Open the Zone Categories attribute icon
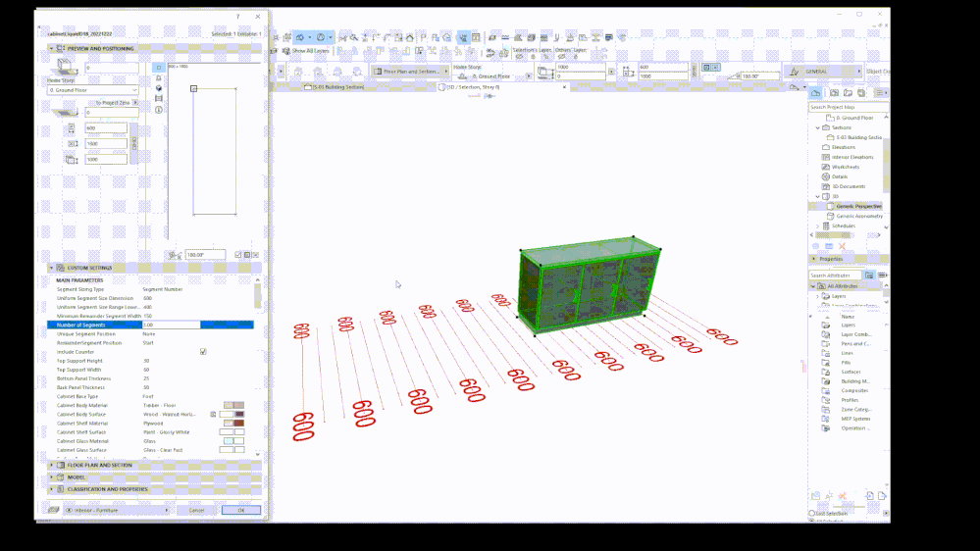Viewport: 980px width, 551px height. point(826,409)
